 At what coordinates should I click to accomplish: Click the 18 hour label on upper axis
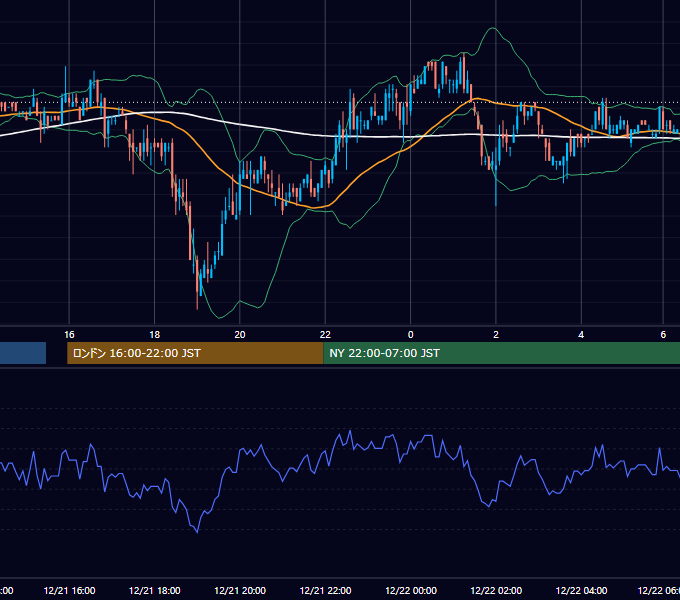(x=154, y=335)
